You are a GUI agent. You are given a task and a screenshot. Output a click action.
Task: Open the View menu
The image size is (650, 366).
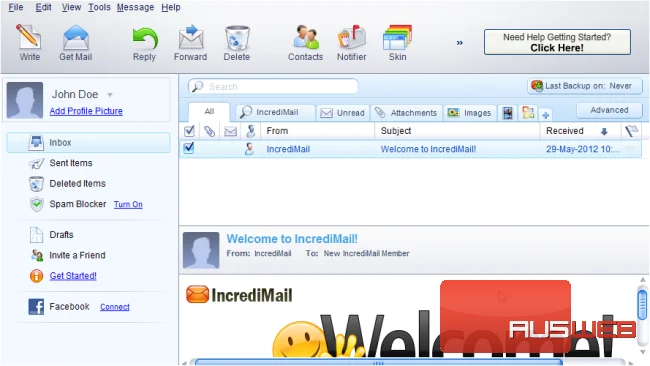click(x=71, y=7)
